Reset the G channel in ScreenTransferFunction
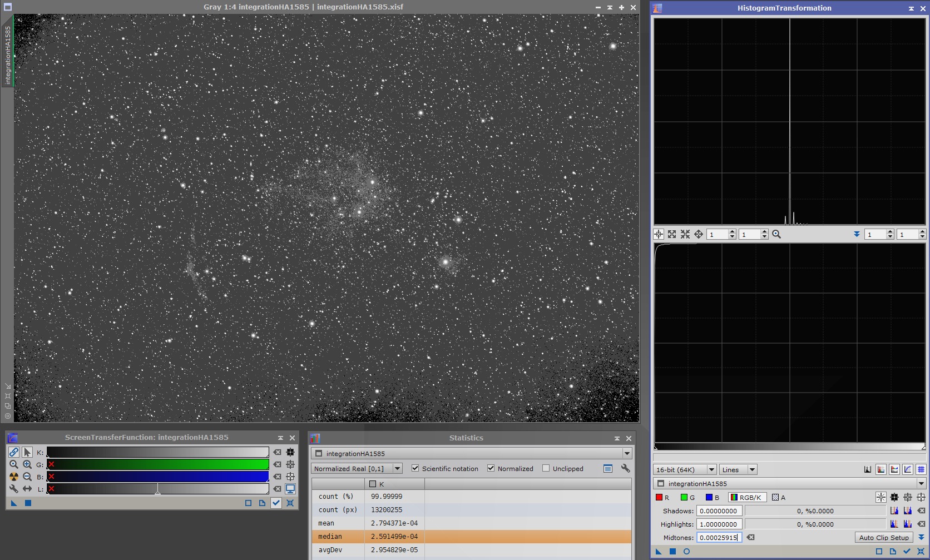 [x=277, y=464]
